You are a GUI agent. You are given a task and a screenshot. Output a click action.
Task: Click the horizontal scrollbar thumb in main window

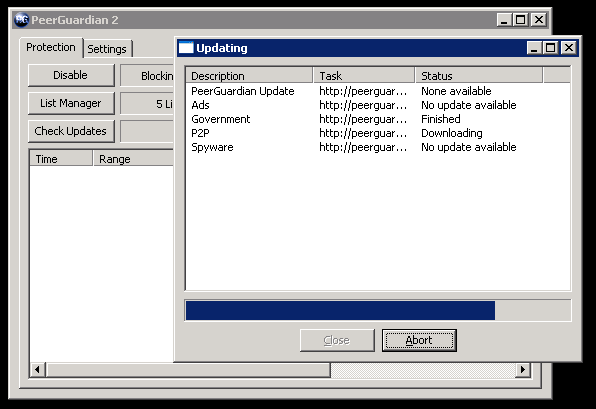pyautogui.click(x=188, y=369)
